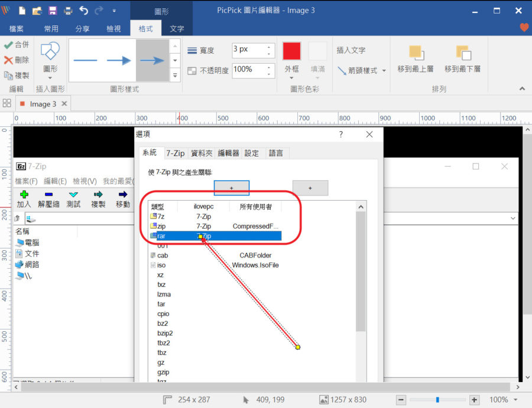Click the 1257 x 830 image size text

[x=348, y=400]
